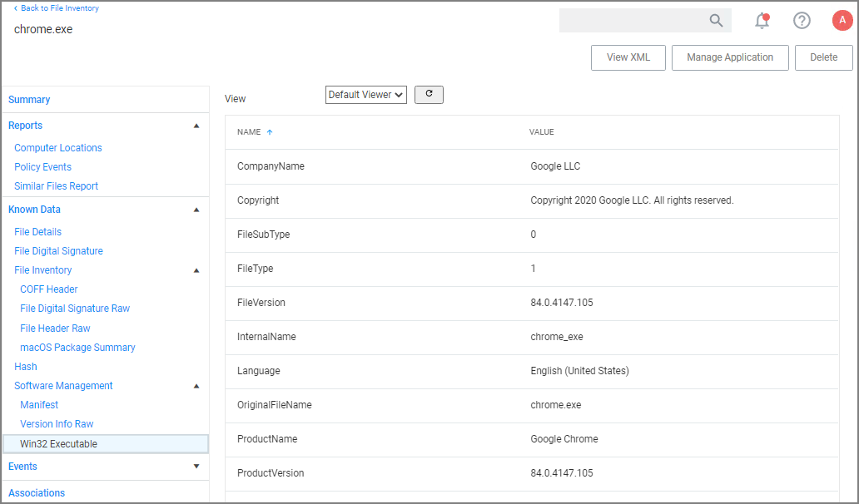Screen dimensions: 859x504
Task: Click the search magnifier icon
Action: [716, 20]
